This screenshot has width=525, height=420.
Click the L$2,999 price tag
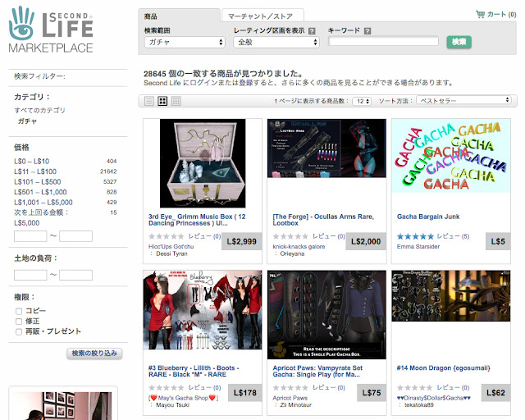point(241,241)
